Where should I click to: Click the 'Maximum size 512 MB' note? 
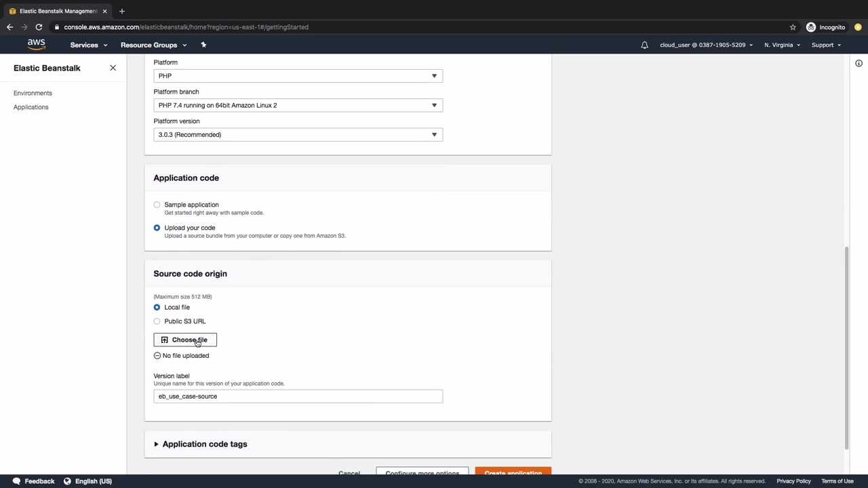click(x=182, y=297)
